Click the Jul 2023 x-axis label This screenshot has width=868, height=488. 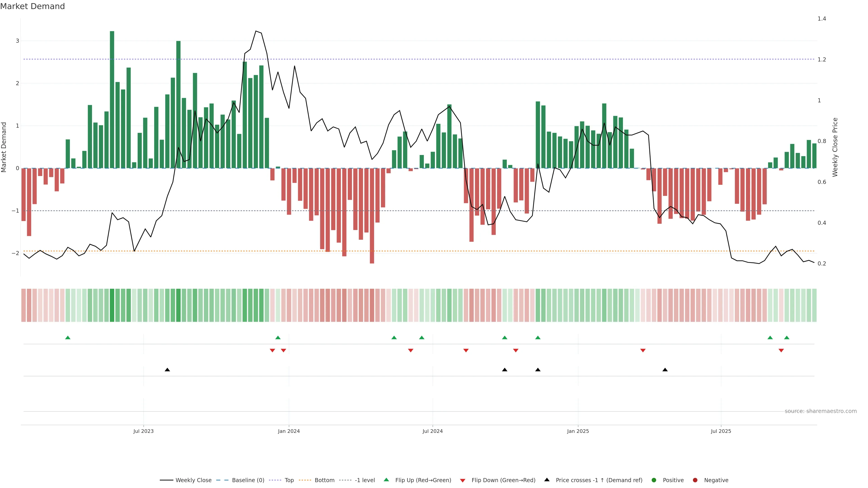coord(143,431)
